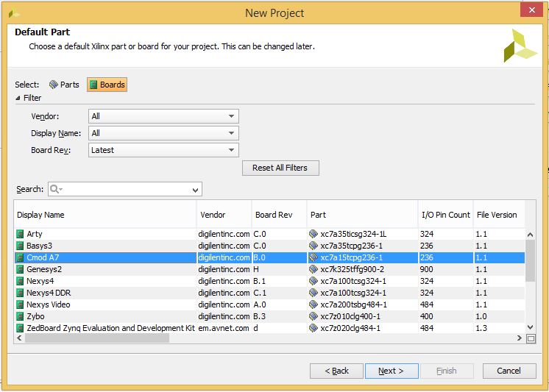Click chip icon beside xc7a35ticsg324-1L

[314, 234]
